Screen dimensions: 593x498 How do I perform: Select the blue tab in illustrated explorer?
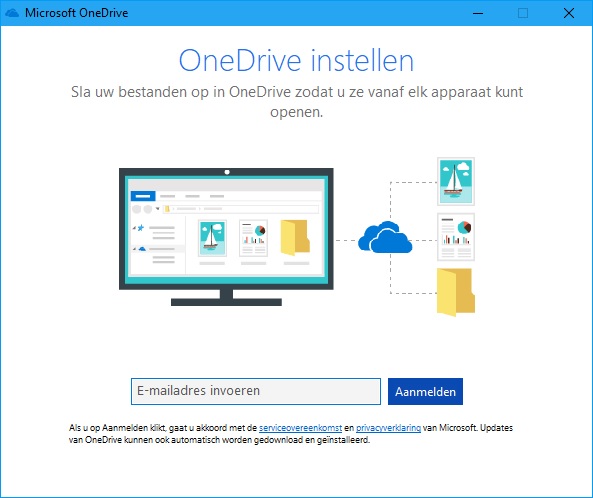[x=143, y=196]
